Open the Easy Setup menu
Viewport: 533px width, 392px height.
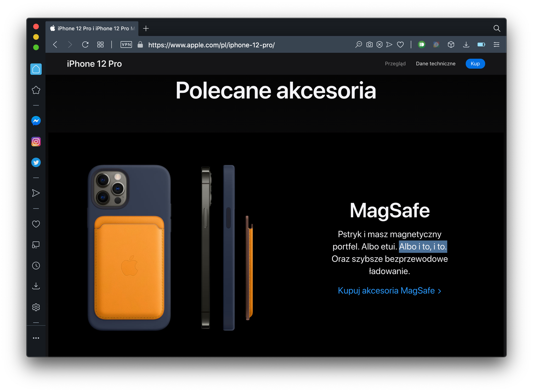497,45
